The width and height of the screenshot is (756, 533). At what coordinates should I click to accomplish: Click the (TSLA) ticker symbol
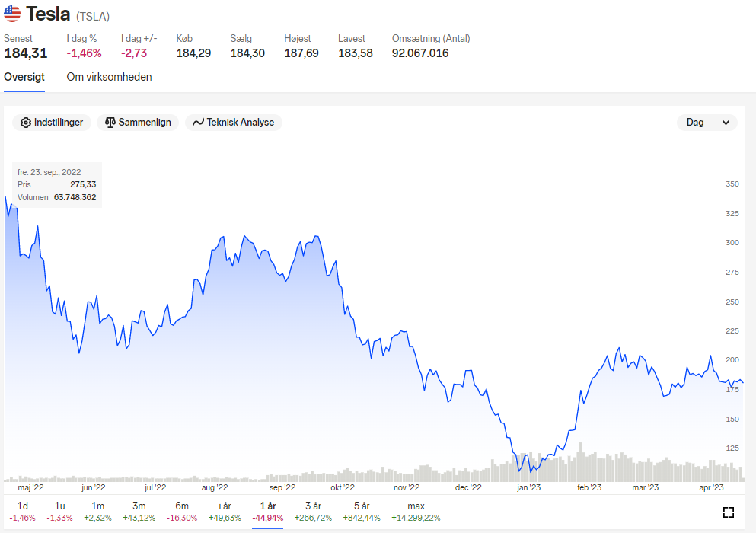(x=93, y=17)
